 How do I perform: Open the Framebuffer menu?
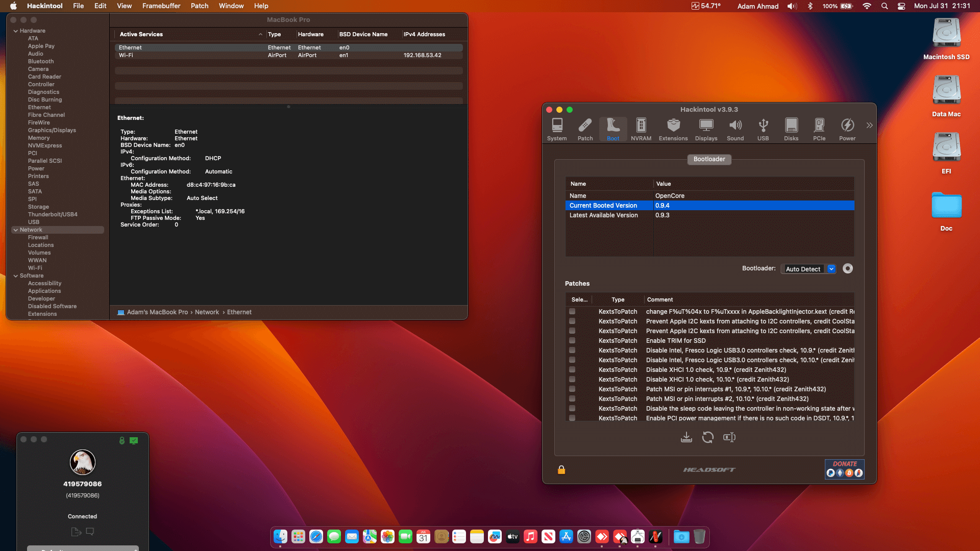click(161, 6)
